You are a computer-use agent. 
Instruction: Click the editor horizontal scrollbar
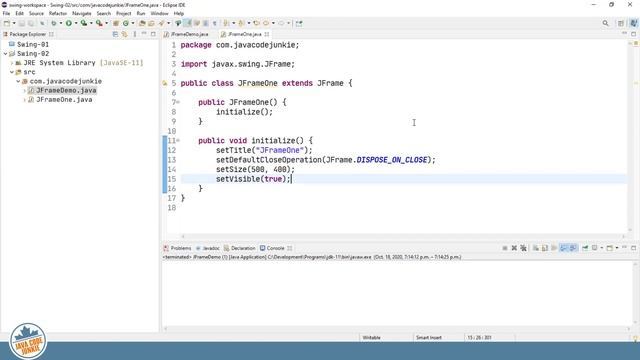click(403, 236)
